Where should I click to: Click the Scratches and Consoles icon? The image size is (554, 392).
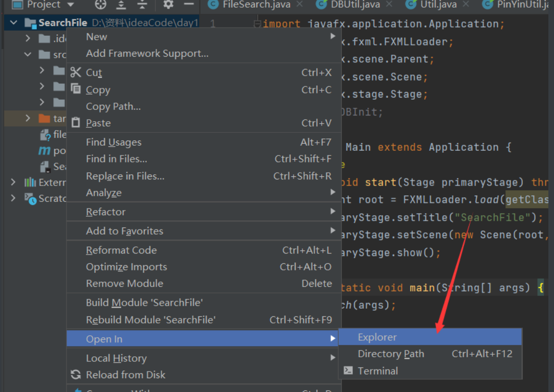click(x=30, y=198)
